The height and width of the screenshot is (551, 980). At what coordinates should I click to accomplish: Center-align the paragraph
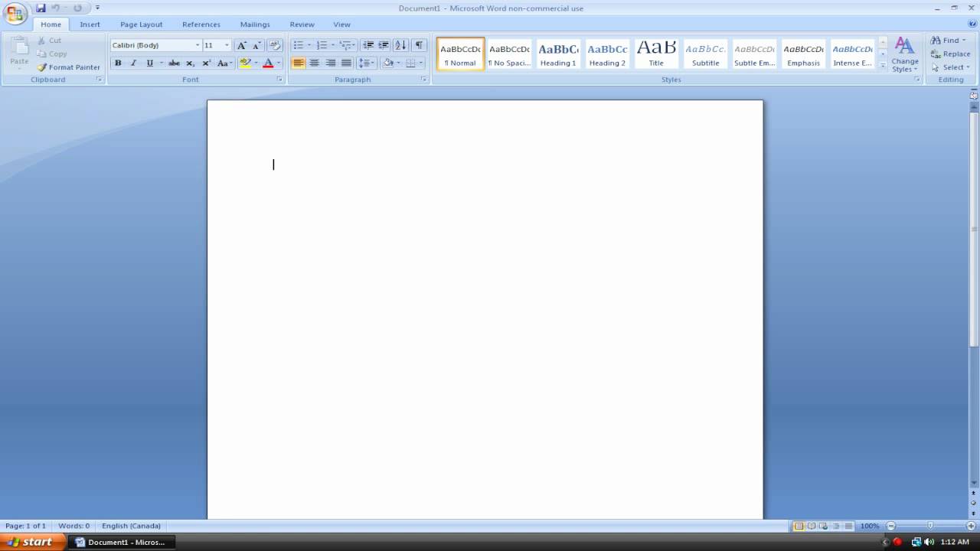pos(314,63)
